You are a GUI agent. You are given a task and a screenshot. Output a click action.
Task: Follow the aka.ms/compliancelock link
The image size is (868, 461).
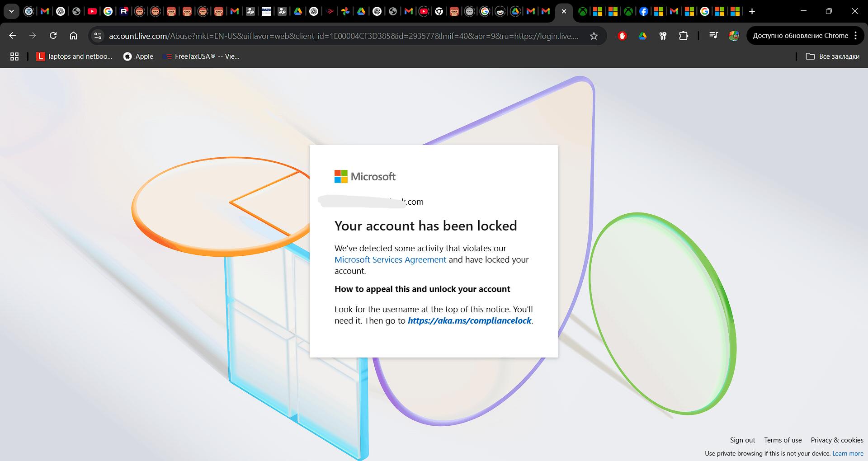[x=469, y=320]
